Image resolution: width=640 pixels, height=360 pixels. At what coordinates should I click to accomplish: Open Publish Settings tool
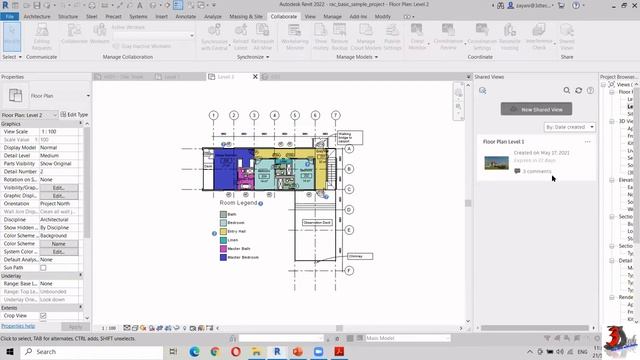pos(392,37)
